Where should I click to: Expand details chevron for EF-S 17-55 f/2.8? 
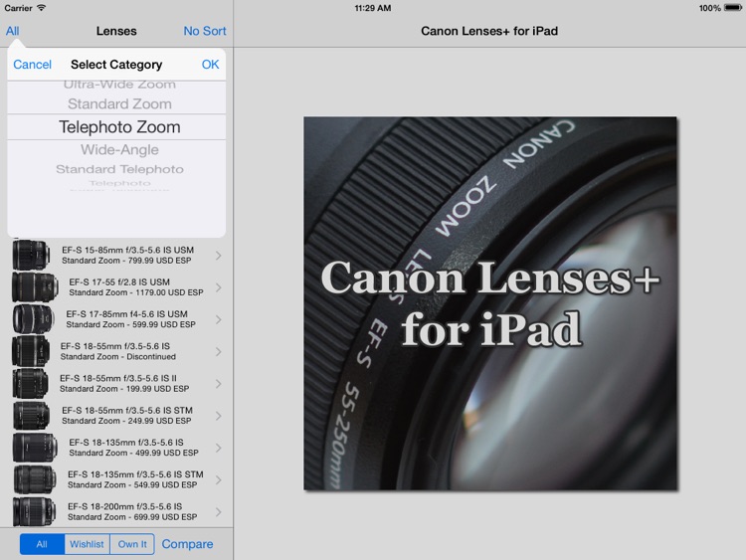coord(219,287)
